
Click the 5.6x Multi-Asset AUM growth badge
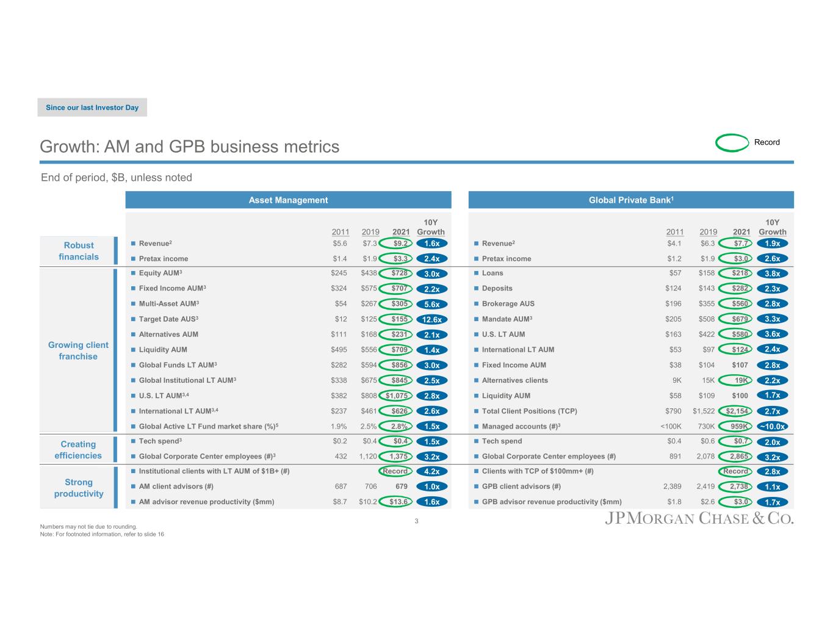(x=431, y=304)
